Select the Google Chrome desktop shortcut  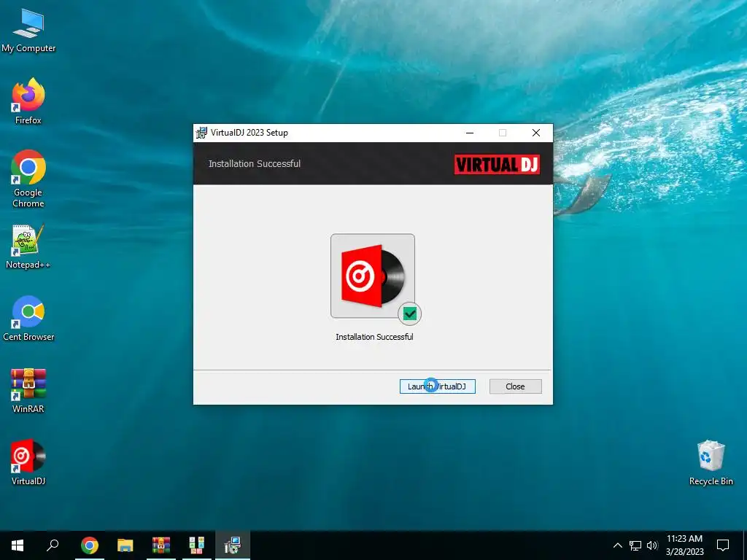(28, 179)
